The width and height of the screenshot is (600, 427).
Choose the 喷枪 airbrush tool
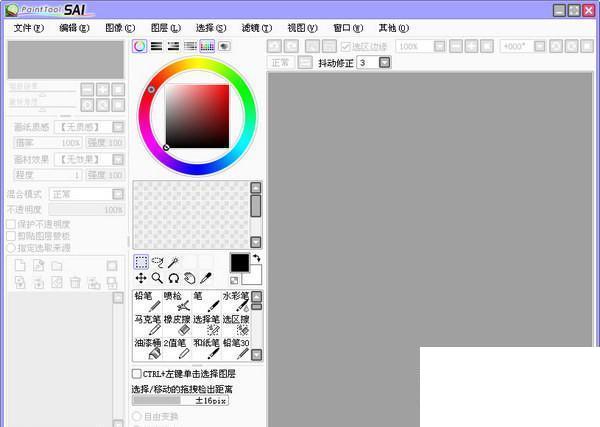[177, 302]
